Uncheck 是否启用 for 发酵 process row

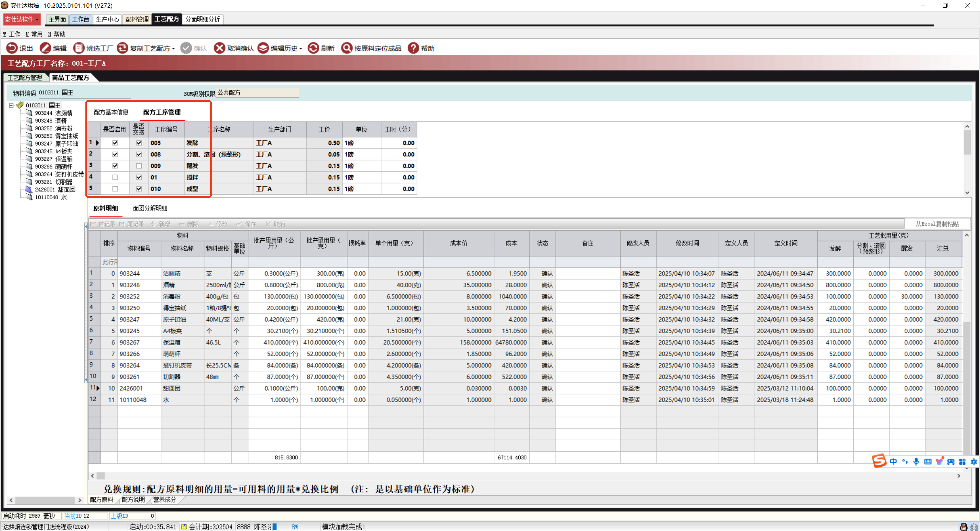point(115,143)
